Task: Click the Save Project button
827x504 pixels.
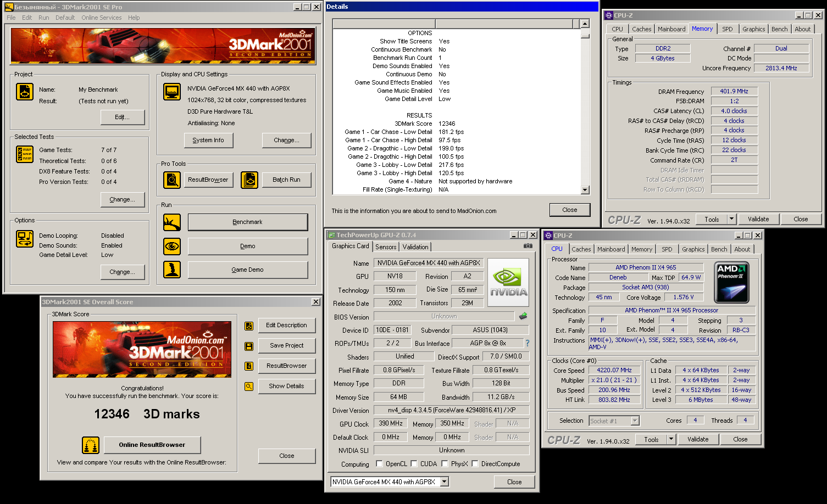Action: [287, 346]
